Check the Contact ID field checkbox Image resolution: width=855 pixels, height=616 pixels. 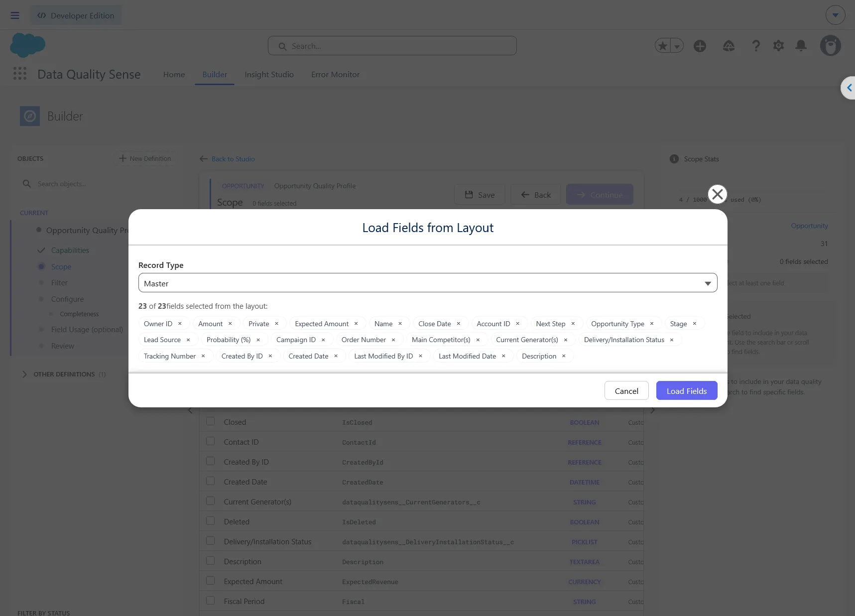tap(211, 441)
